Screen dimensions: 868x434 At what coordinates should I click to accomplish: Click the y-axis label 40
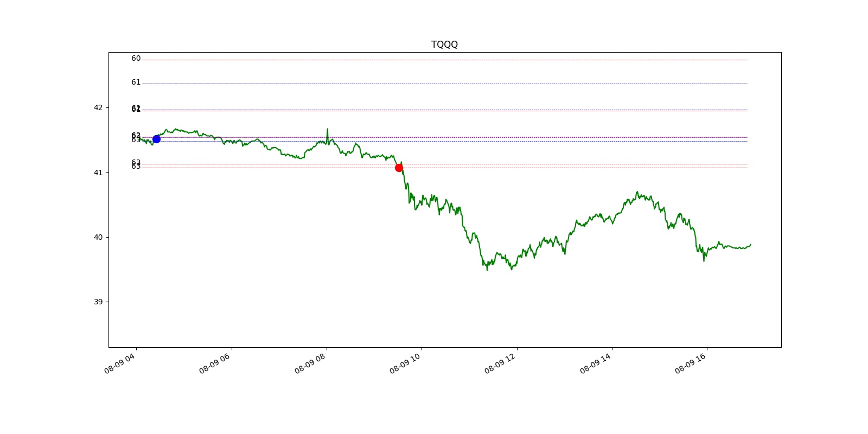pos(98,237)
